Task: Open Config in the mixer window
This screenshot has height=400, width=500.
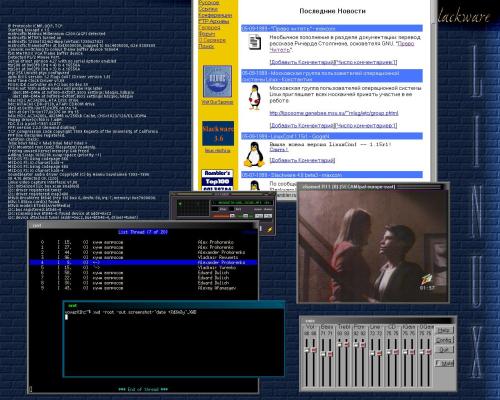Action: pos(445,340)
